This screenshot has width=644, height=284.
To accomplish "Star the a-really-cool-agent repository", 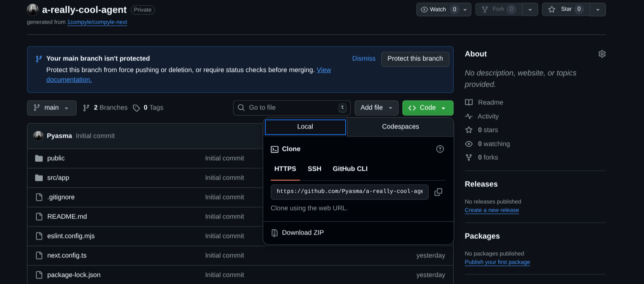I will coord(566,9).
